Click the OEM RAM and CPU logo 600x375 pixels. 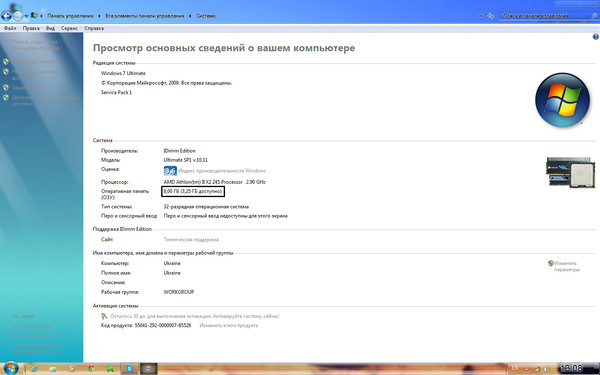(570, 172)
